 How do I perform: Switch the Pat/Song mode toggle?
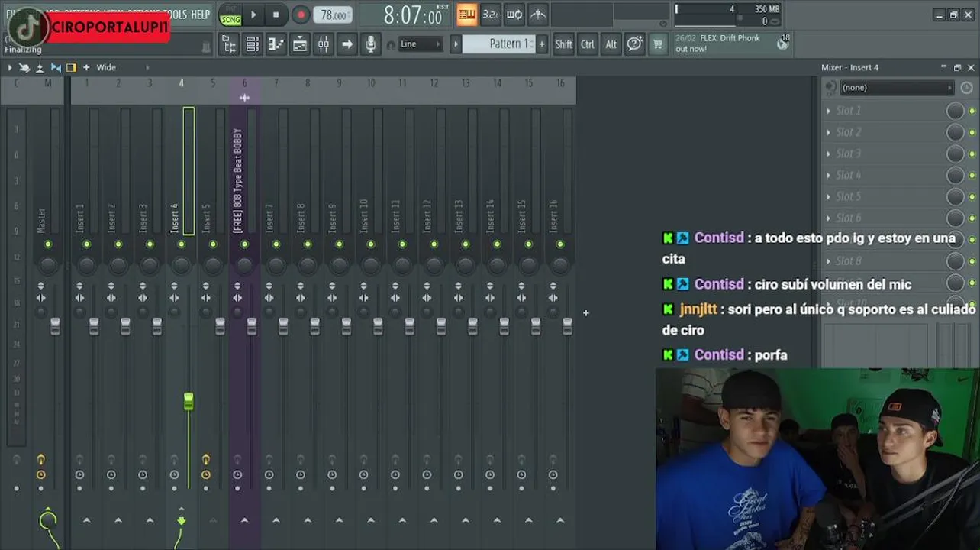pos(230,15)
